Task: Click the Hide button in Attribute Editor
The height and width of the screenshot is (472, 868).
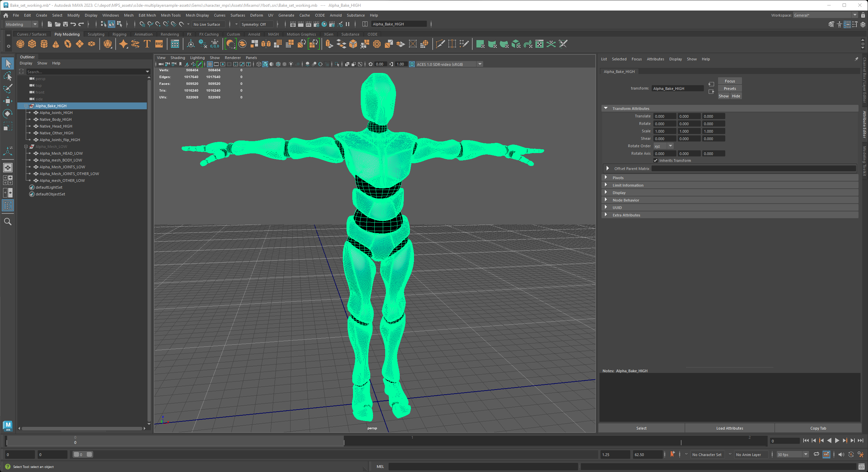Action: tap(736, 96)
